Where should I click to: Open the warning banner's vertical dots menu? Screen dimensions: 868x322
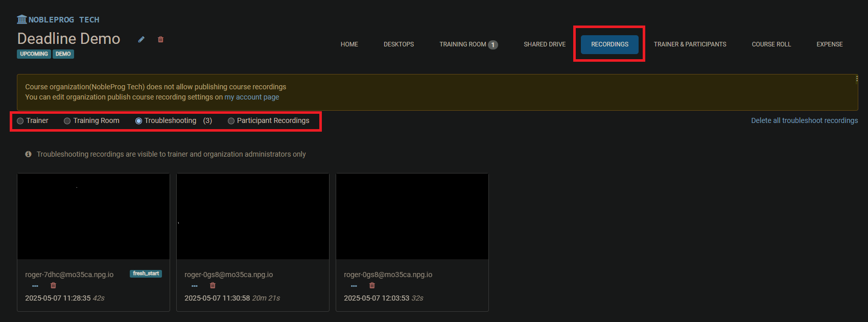857,79
